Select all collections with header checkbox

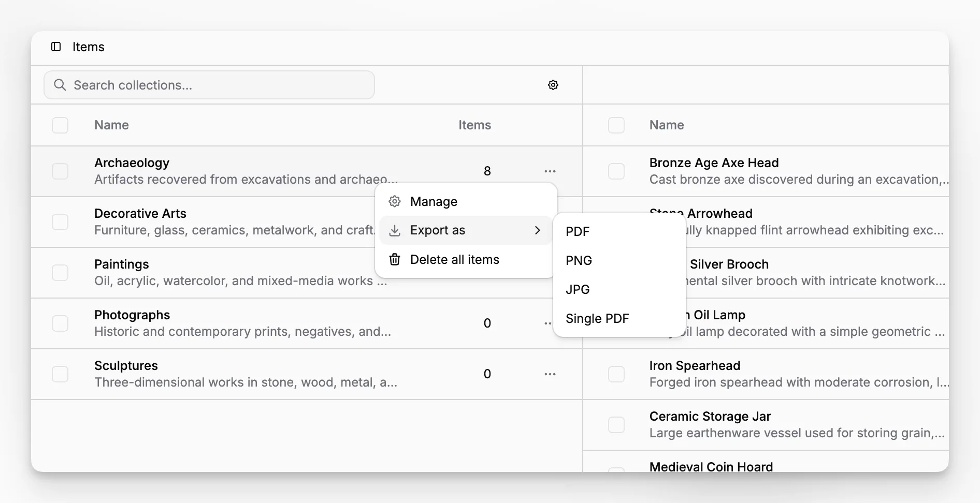(x=60, y=125)
